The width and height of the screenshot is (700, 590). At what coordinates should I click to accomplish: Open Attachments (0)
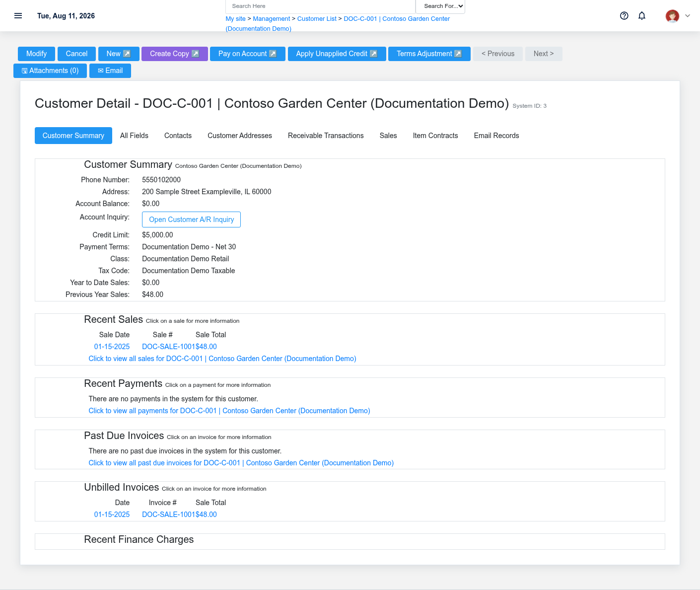coord(50,71)
